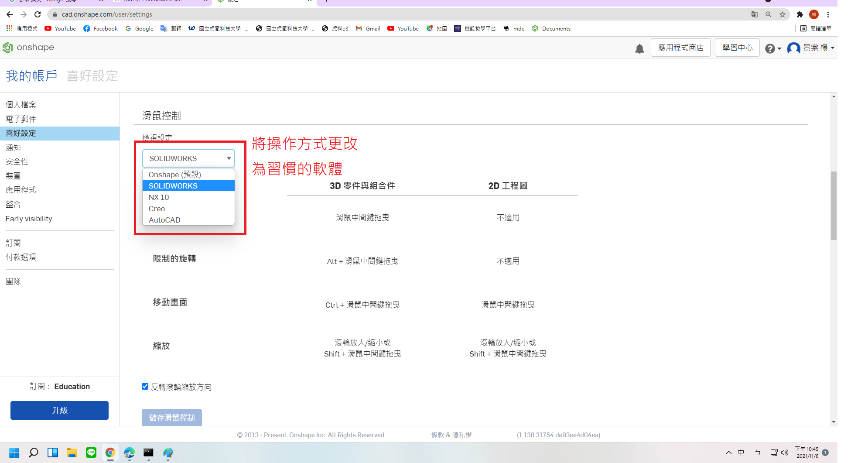Show hidden system tray icons
This screenshot has width=868, height=463.
(x=728, y=453)
